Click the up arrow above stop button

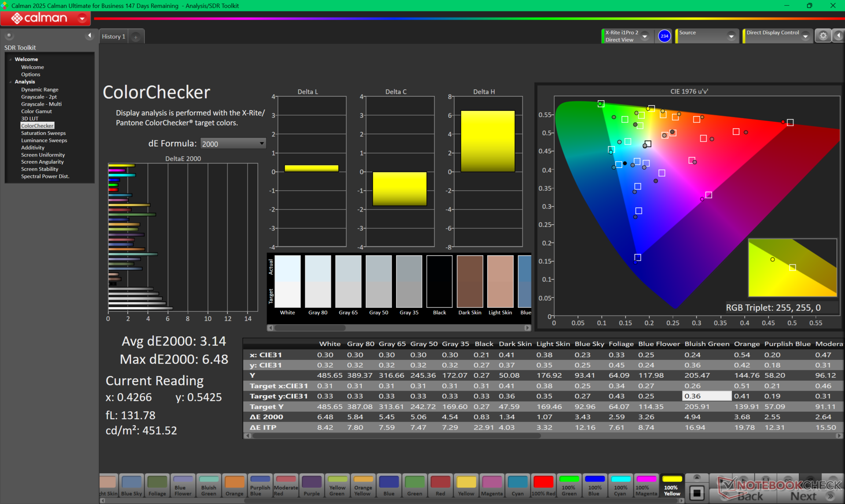coord(697,477)
